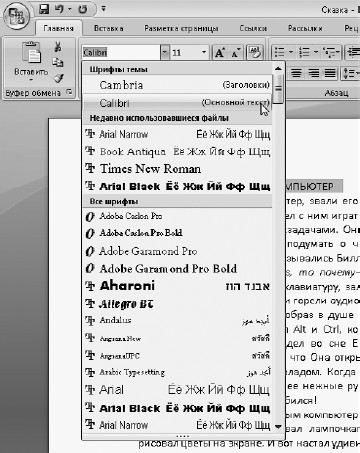Pick the Times New Roman font
360x453 pixels.
coord(177,169)
